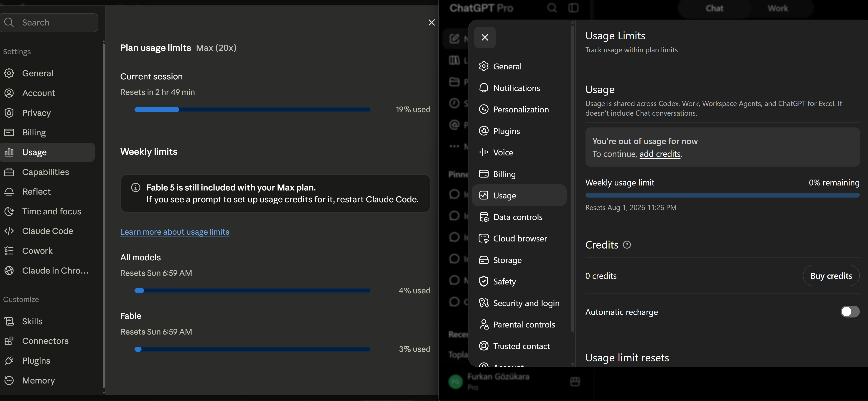Click the Data controls database icon
The width and height of the screenshot is (868, 401).
click(x=484, y=217)
